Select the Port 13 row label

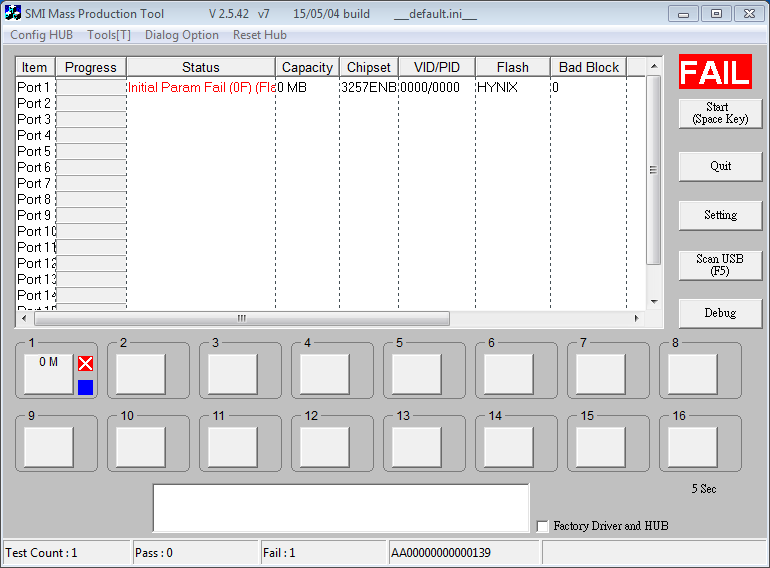[x=36, y=279]
